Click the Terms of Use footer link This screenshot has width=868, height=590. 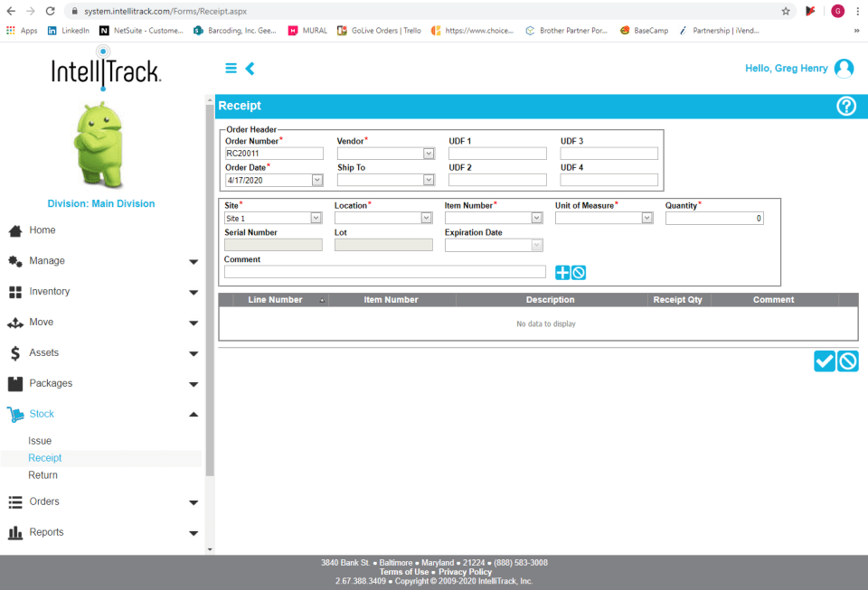pos(403,571)
